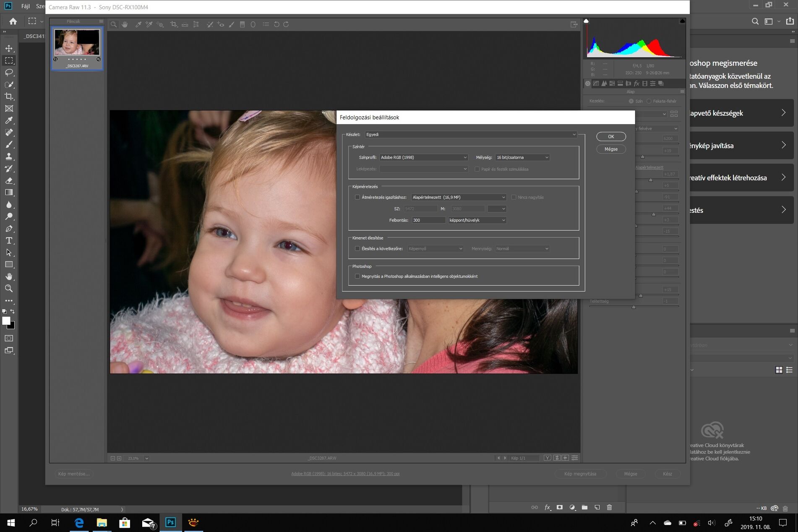Image resolution: width=798 pixels, height=532 pixels.
Task: Select _DSC3287.ARW filmstrip thumbnail
Action: pyautogui.click(x=77, y=48)
